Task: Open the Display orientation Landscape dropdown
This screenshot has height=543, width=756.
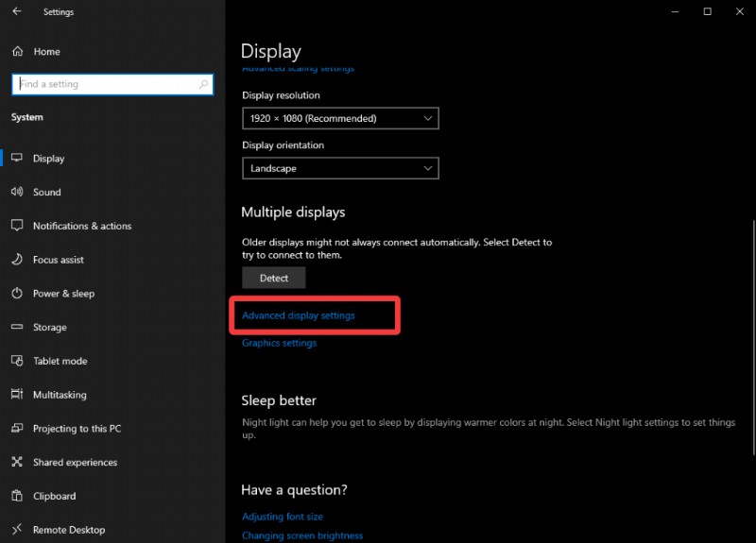Action: 340,168
